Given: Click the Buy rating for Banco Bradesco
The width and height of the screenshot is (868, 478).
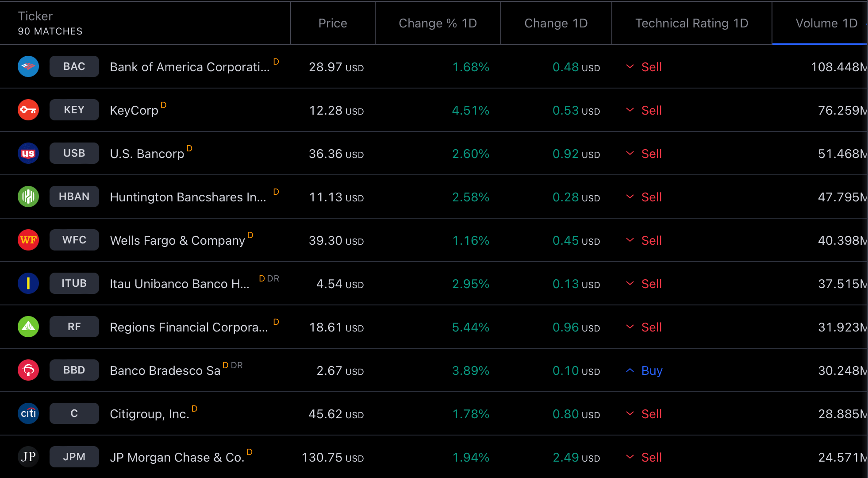Looking at the screenshot, I should point(652,370).
